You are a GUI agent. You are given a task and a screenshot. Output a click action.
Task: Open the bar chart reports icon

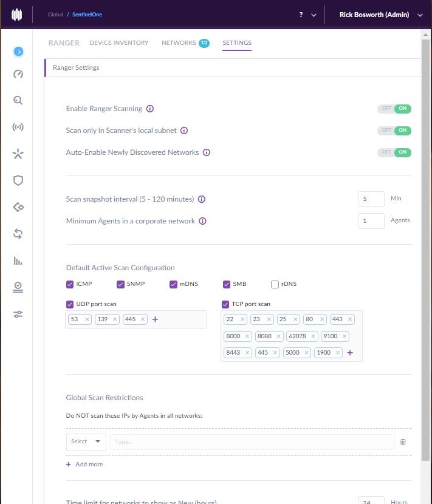point(18,261)
